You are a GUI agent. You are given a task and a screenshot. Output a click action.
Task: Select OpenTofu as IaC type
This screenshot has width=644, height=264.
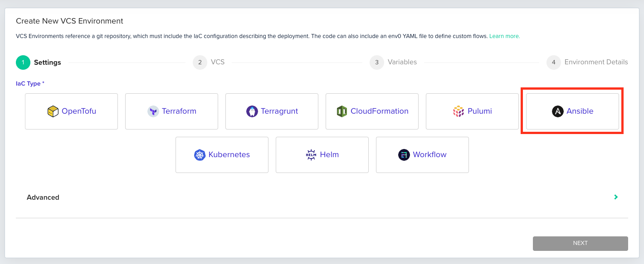71,111
